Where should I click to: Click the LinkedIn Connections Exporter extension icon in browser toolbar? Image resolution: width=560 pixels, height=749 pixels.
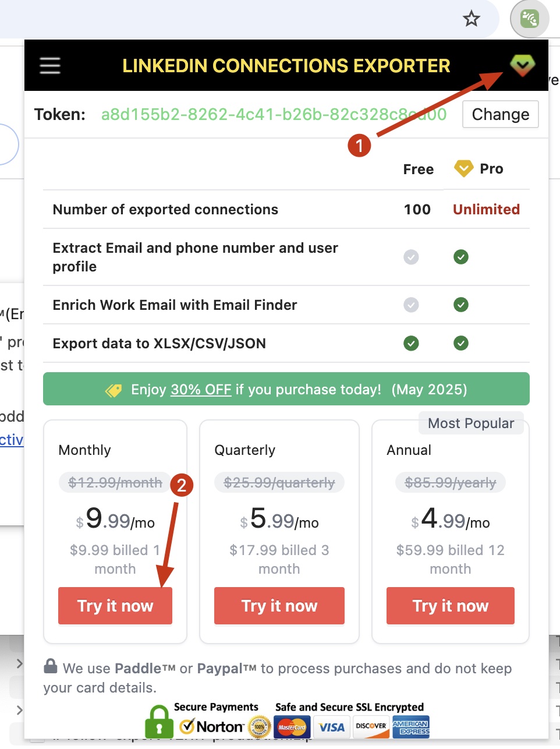(529, 19)
